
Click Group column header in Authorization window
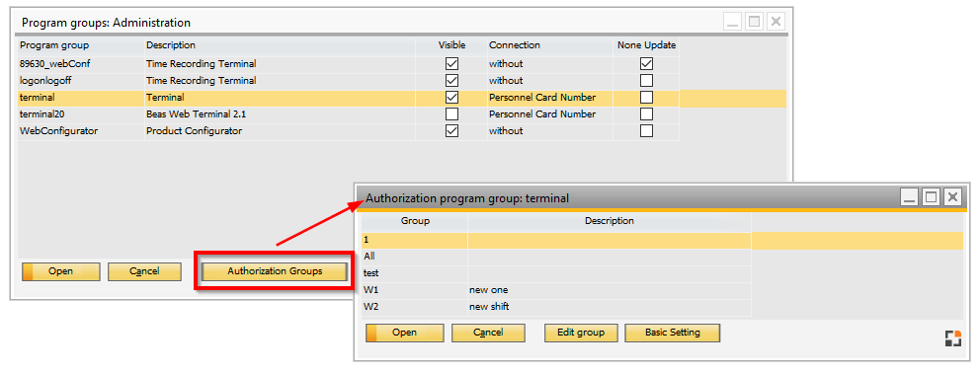coord(415,221)
